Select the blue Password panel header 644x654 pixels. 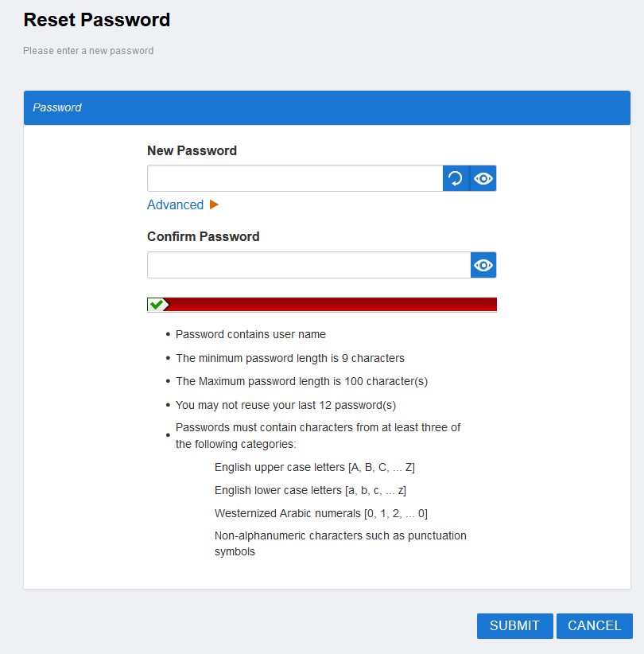(327, 107)
